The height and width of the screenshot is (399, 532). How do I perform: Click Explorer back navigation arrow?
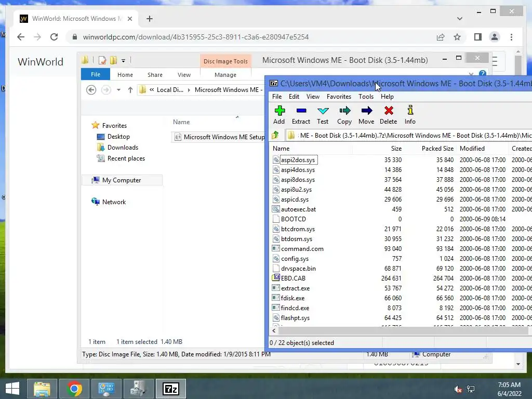pyautogui.click(x=91, y=90)
